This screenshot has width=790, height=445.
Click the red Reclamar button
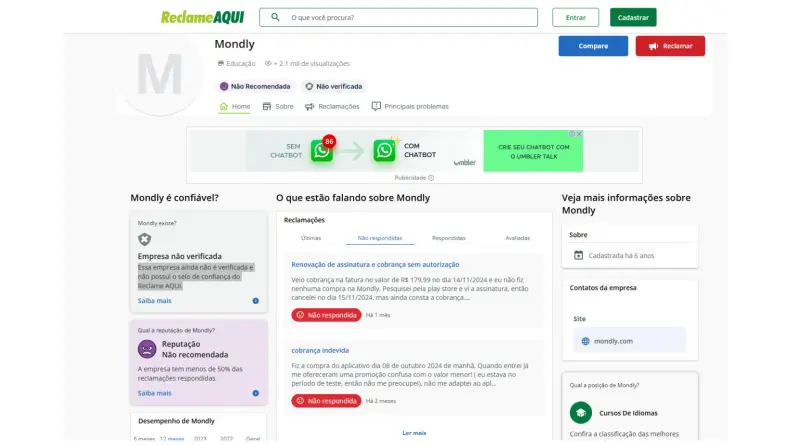pos(670,46)
